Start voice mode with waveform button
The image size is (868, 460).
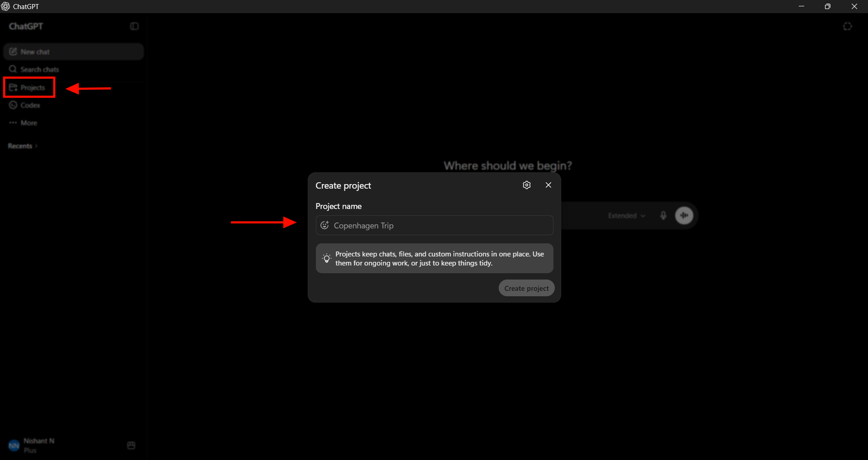tap(684, 215)
